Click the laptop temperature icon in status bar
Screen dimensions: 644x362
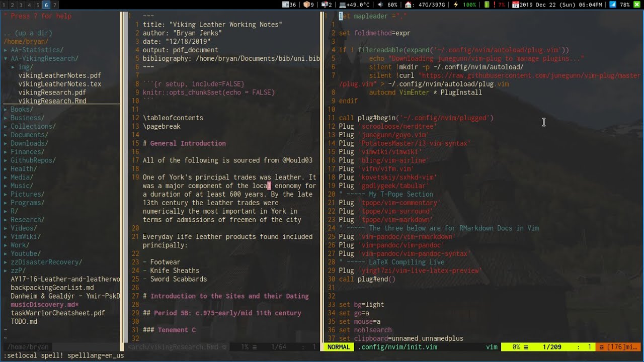[343, 5]
